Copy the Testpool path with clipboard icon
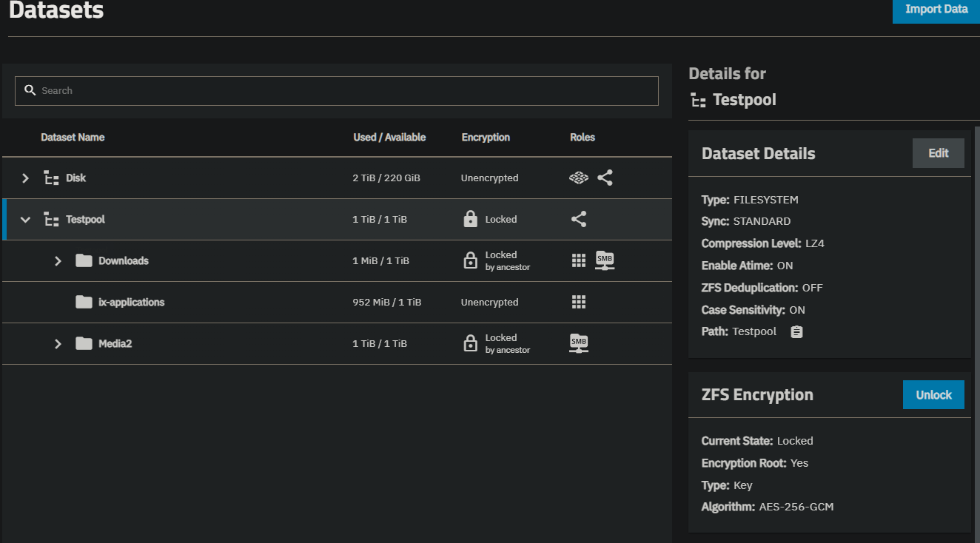This screenshot has width=980, height=543. pos(796,332)
